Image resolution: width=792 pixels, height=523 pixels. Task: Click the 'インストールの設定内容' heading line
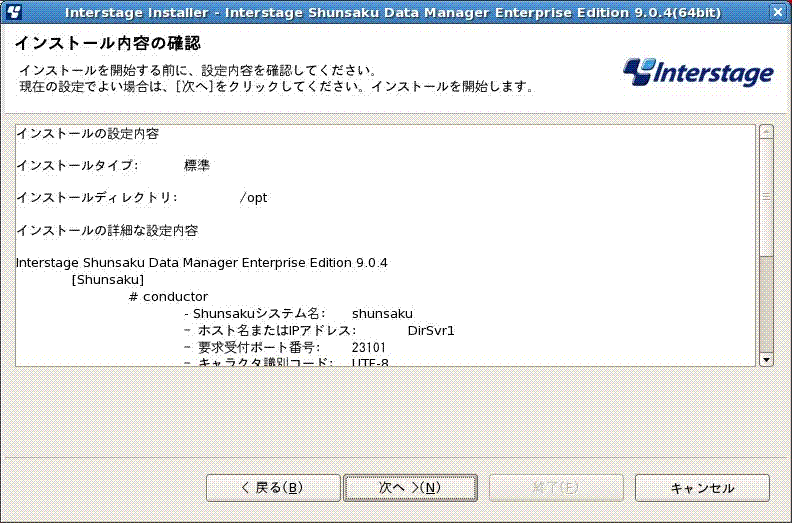pyautogui.click(x=88, y=134)
